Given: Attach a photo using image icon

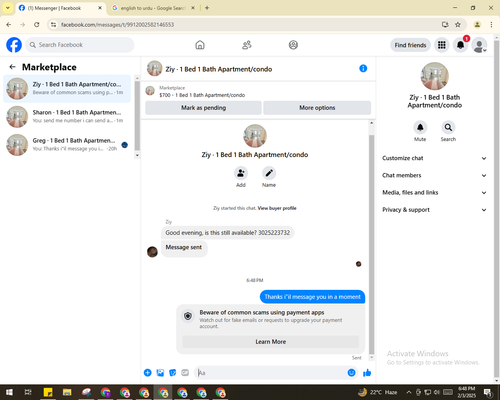Looking at the screenshot, I should pyautogui.click(x=160, y=373).
